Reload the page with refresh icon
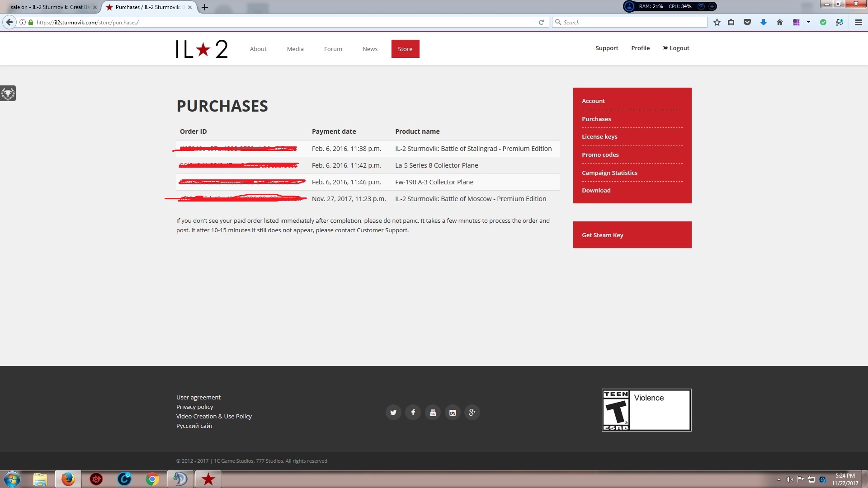This screenshot has height=488, width=868. pyautogui.click(x=541, y=22)
